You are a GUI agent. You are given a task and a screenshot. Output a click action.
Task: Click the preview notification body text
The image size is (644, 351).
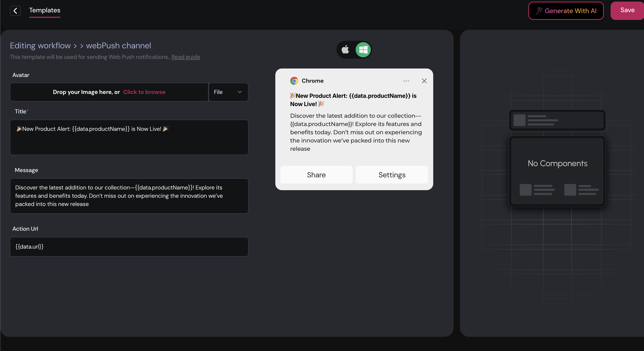point(356,132)
